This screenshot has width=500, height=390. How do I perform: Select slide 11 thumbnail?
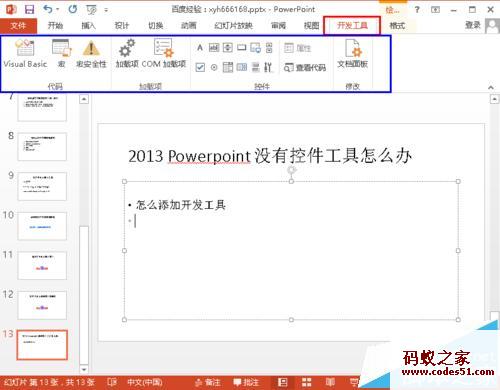pos(42,266)
